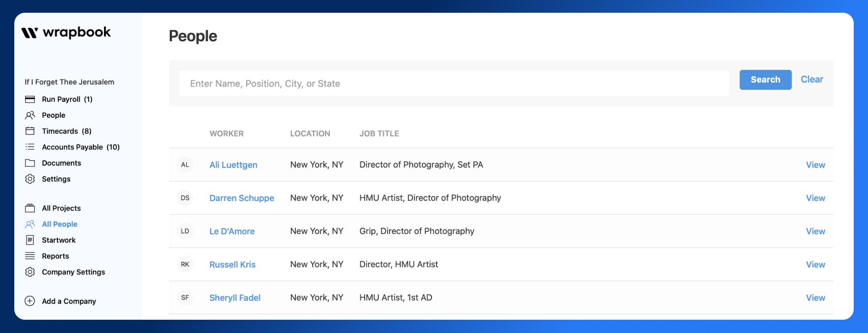
Task: Open Ali Luettgen's worker profile link
Action: pos(233,165)
